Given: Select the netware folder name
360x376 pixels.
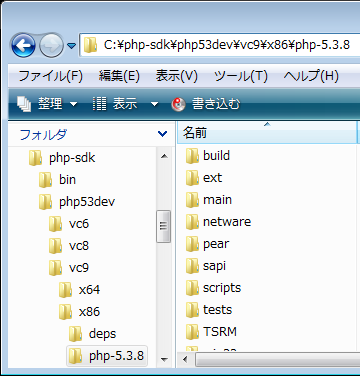Looking at the screenshot, I should [227, 222].
